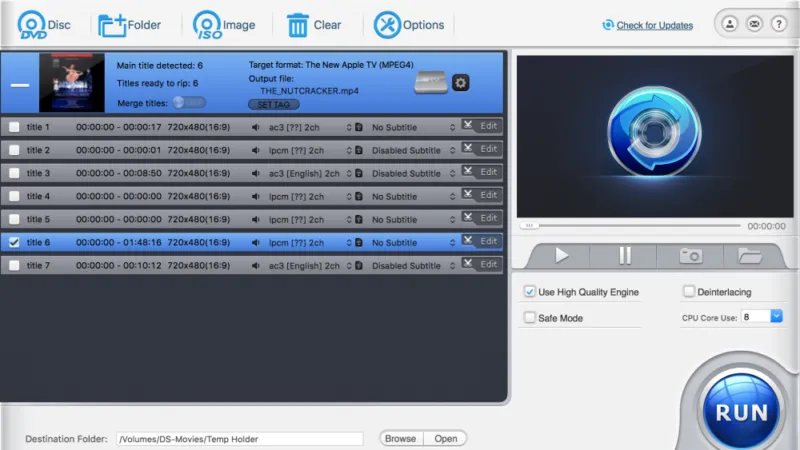Pause the preview video

[625, 255]
